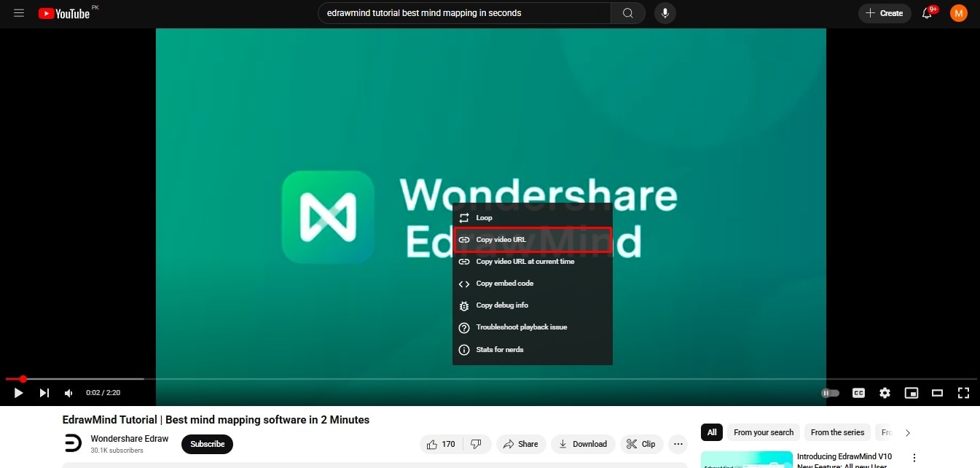Click the Stats for nerds info icon
This screenshot has height=468, width=980.
464,350
